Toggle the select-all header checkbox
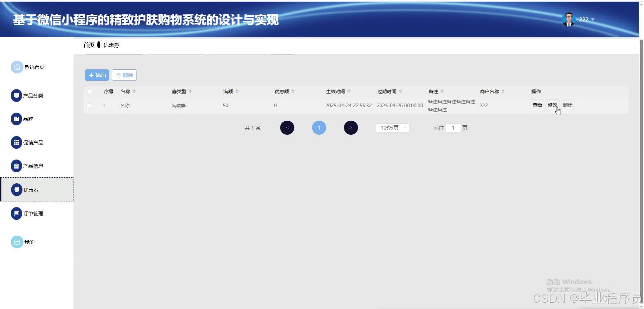 (89, 91)
